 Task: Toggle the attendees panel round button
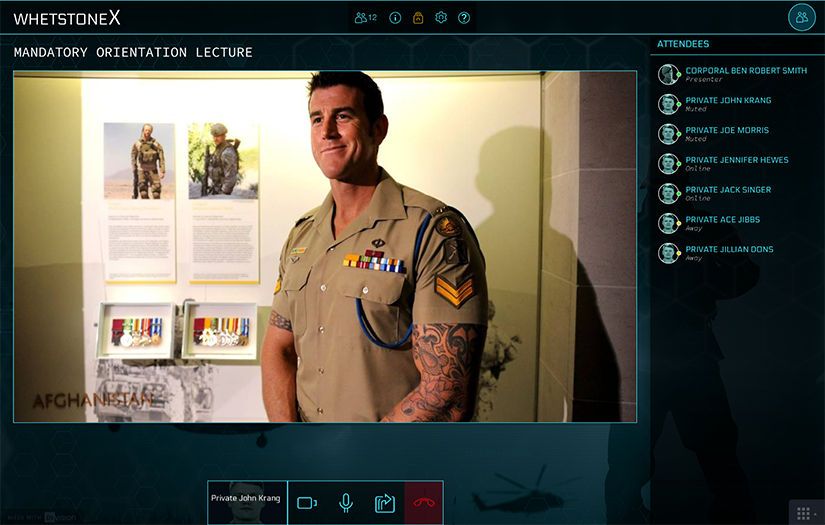pos(802,17)
